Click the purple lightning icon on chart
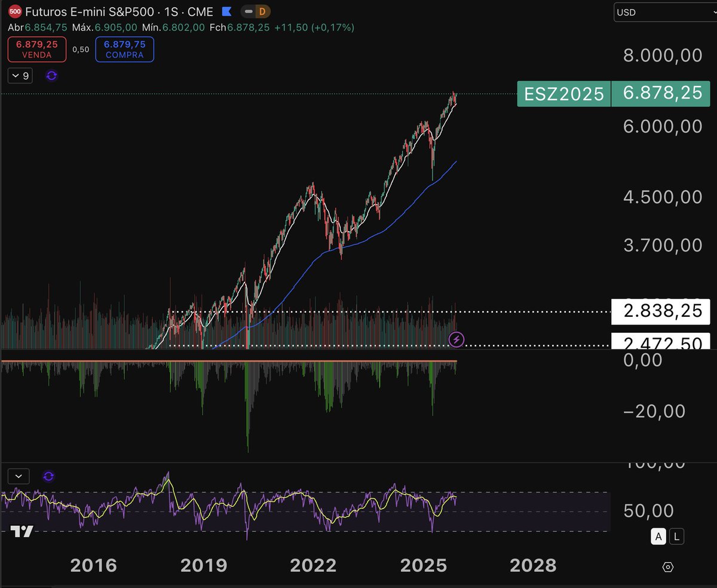This screenshot has height=588, width=717. tap(456, 340)
